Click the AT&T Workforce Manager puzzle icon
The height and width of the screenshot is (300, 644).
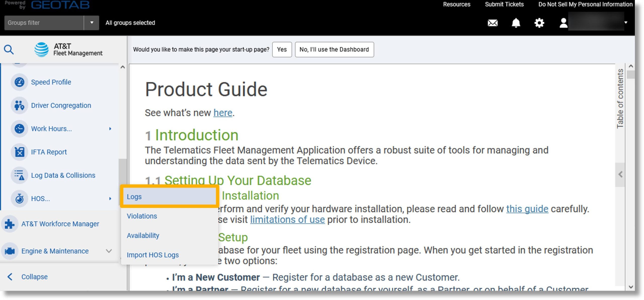10,224
